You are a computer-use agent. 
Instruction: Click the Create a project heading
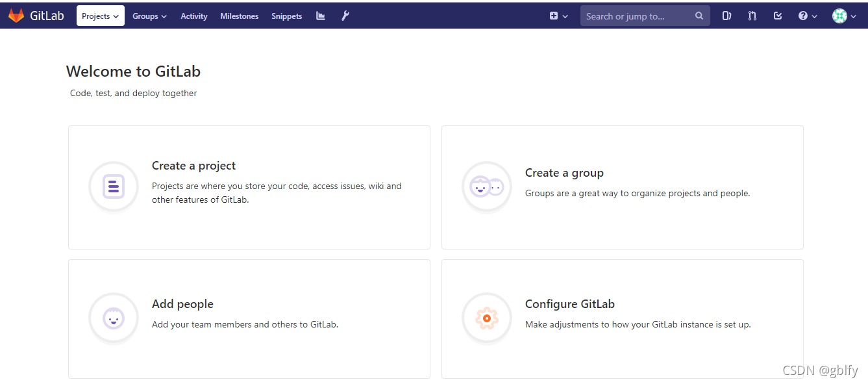click(193, 166)
